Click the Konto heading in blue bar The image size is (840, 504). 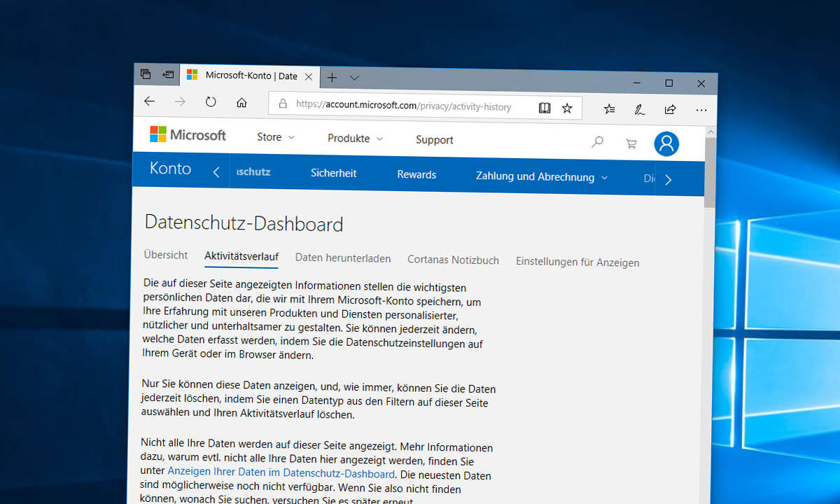click(x=170, y=169)
